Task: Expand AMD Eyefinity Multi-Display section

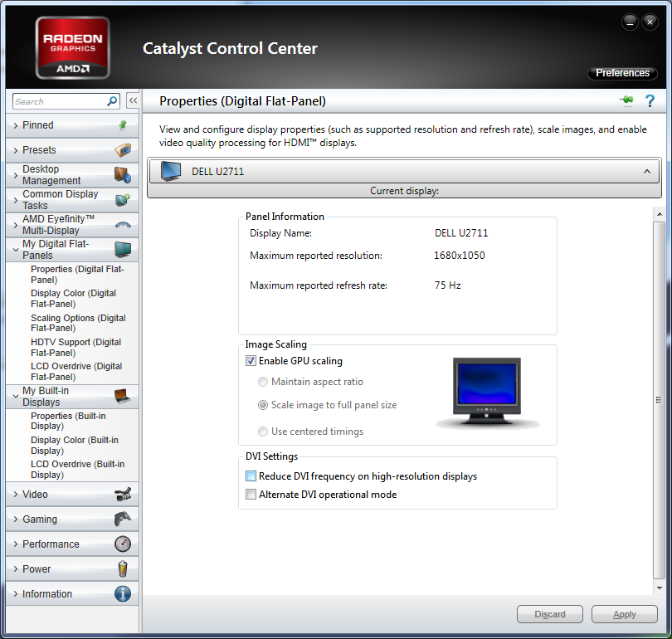Action: click(x=72, y=225)
